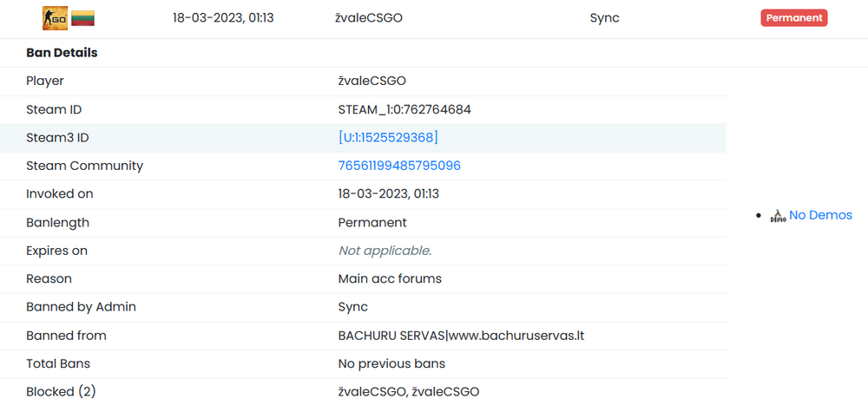Open the Steam3 ID link [U:1:1525529368]
This screenshot has width=868, height=405.
pos(388,137)
